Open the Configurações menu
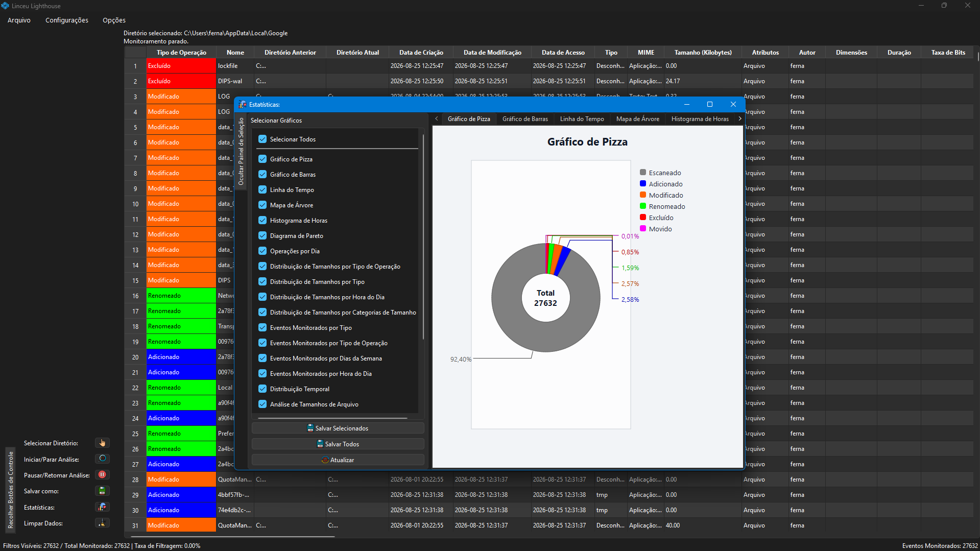 point(67,20)
